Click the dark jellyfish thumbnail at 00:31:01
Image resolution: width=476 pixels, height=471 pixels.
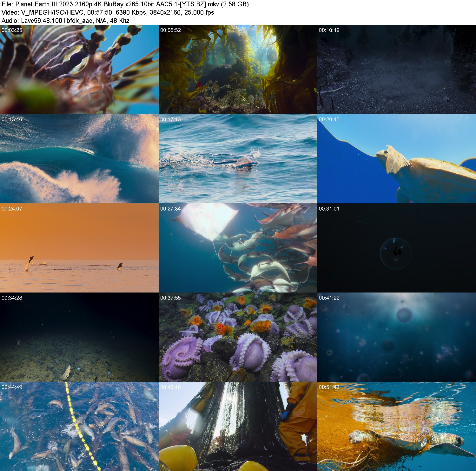pos(397,248)
